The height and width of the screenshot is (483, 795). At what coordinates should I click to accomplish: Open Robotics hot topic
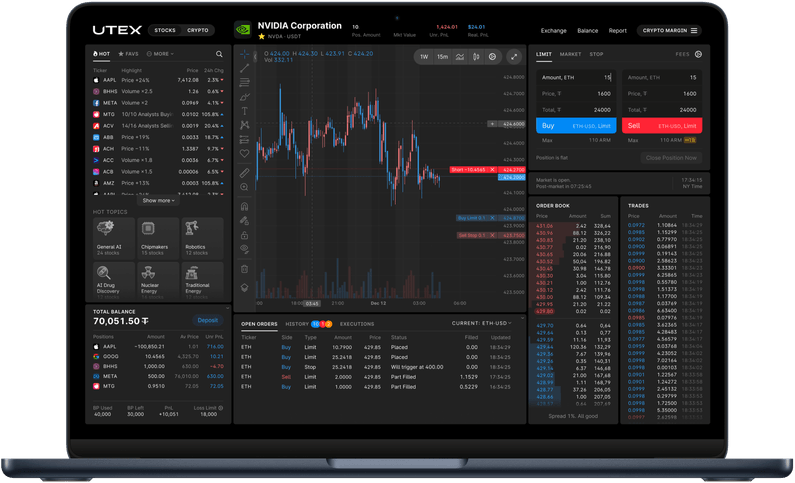click(x=202, y=238)
